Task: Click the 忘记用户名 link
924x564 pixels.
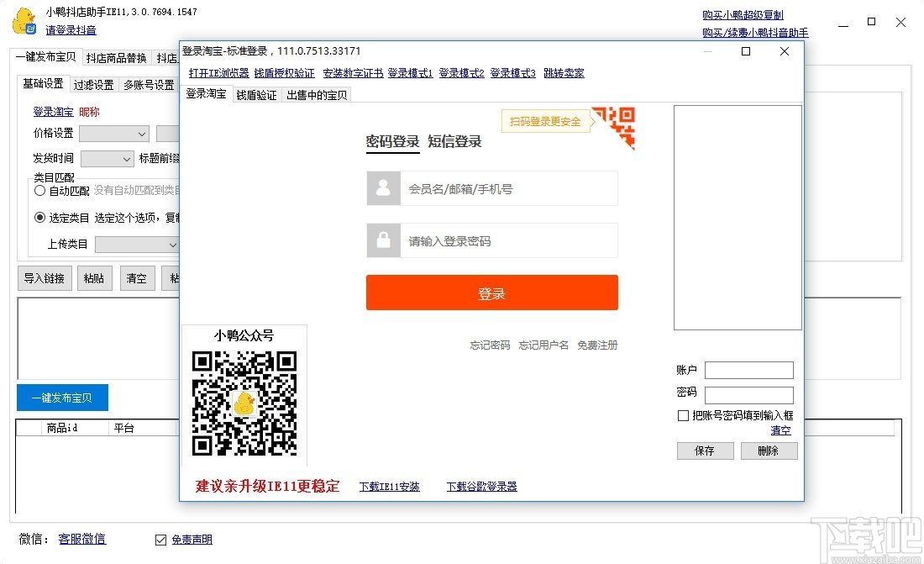Action: click(543, 345)
